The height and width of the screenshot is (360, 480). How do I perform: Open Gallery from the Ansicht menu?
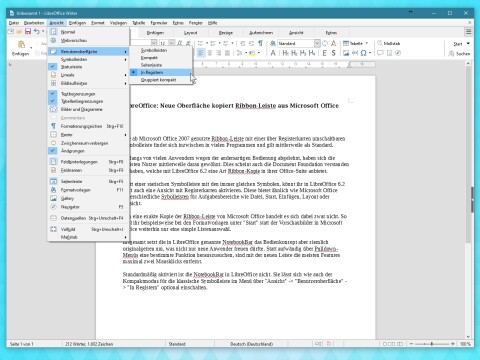88,199
